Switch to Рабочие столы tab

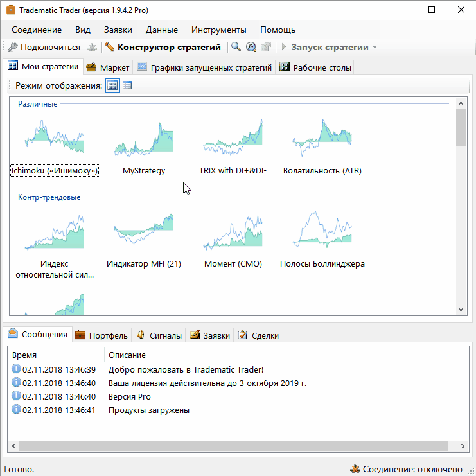315,67
